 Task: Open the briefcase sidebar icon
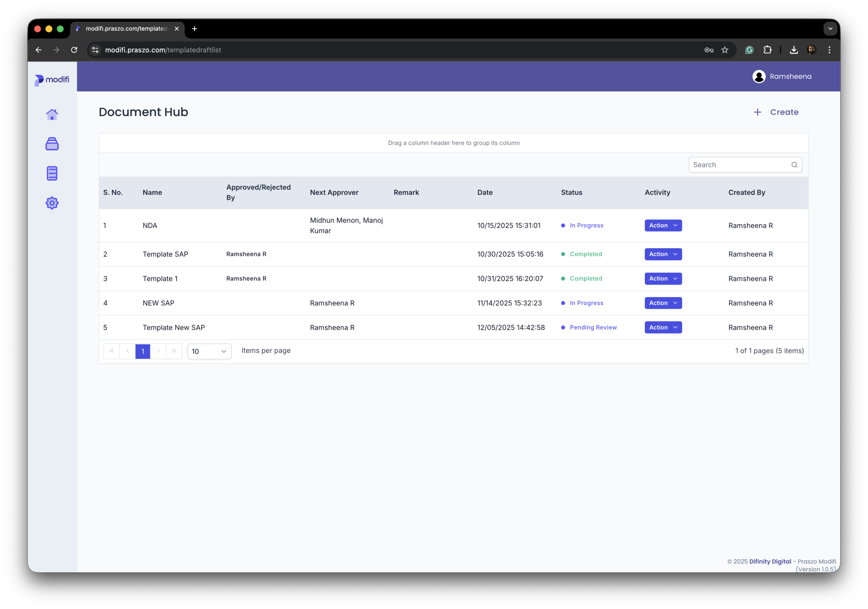click(52, 144)
